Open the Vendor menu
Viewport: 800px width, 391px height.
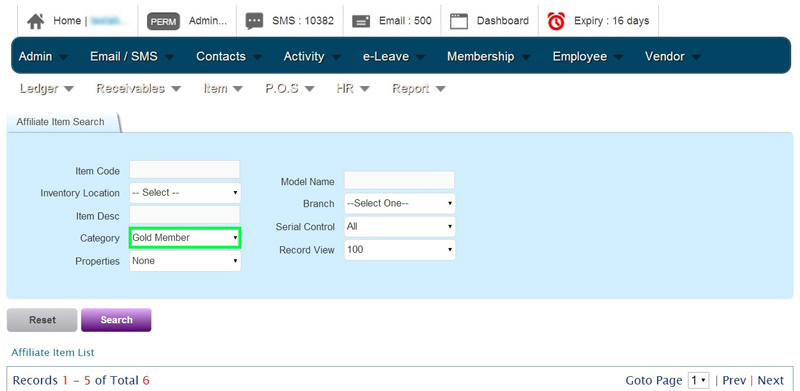[672, 56]
